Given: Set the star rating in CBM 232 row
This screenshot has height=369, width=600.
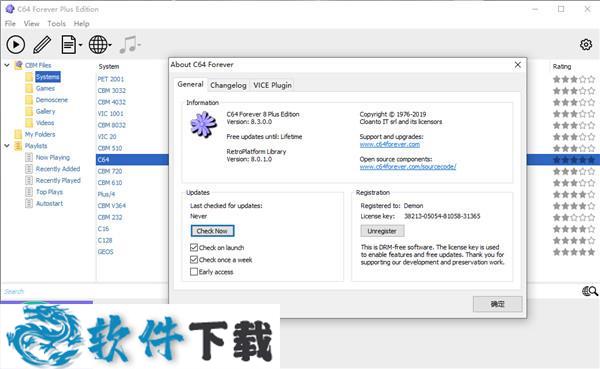Looking at the screenshot, I should click(x=574, y=217).
